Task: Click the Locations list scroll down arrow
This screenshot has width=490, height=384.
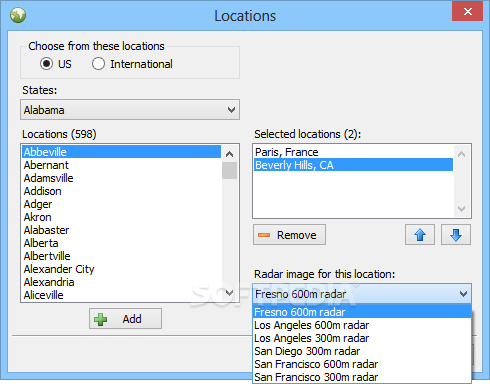Action: [x=229, y=293]
